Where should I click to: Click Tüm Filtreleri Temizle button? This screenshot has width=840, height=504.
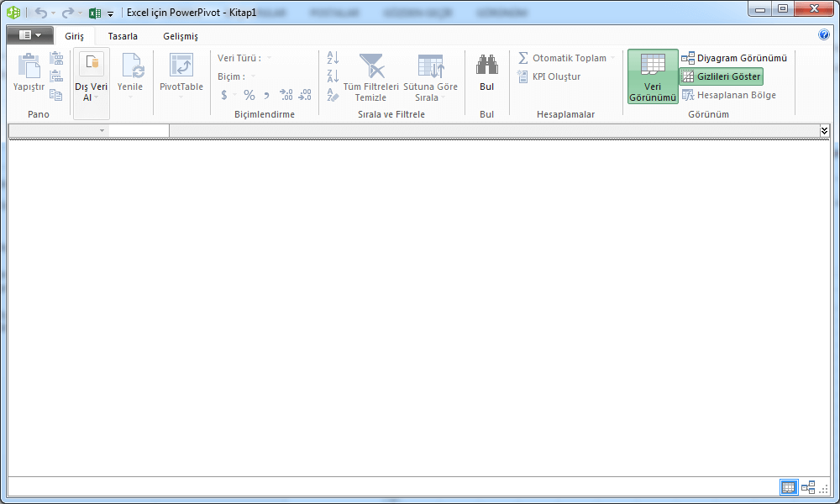[370, 77]
